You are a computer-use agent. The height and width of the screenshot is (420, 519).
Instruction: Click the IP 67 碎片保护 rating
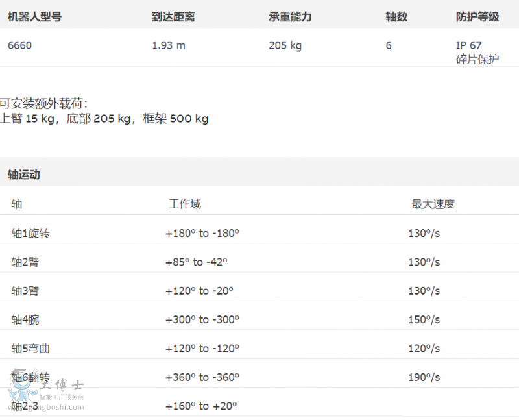tap(470, 52)
